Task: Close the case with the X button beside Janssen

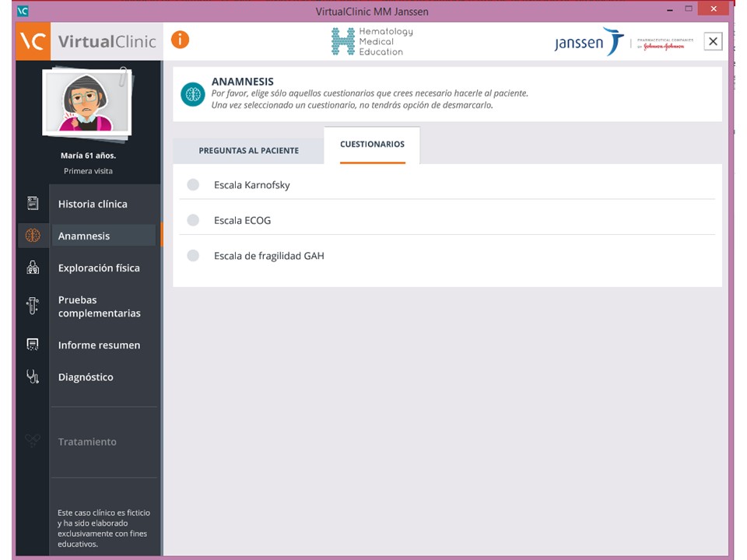Action: tap(713, 41)
